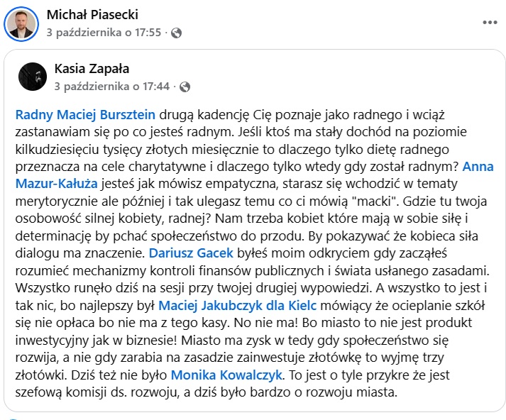
Task: Click the globe privacy icon beside 17:55
Action: (x=176, y=33)
